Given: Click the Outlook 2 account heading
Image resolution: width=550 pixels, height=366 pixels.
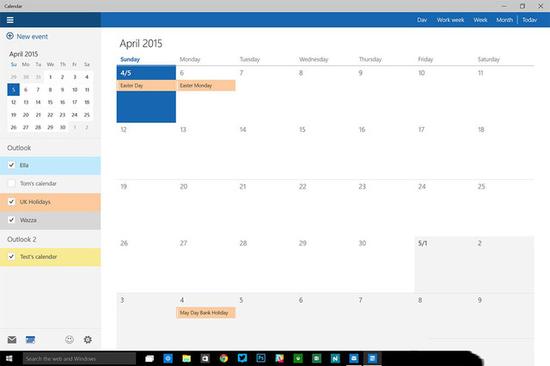Looking at the screenshot, I should click(22, 239).
